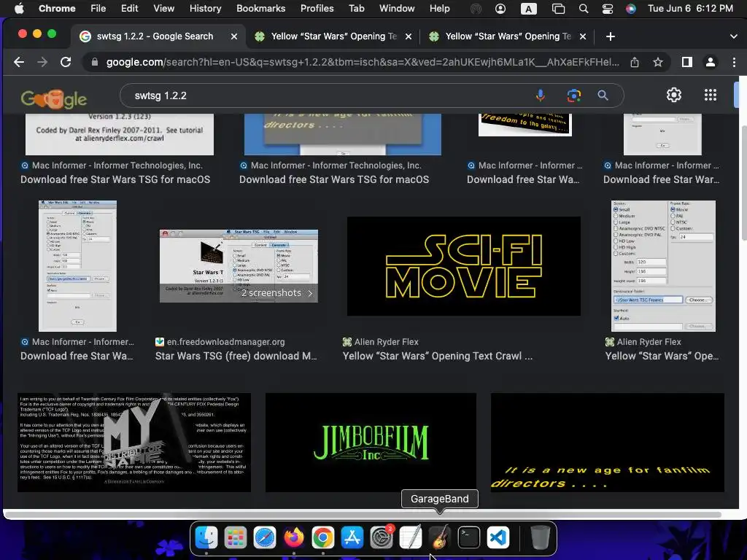This screenshot has width=747, height=560.
Task: Open Chrome's three-dot menu
Action: (734, 62)
